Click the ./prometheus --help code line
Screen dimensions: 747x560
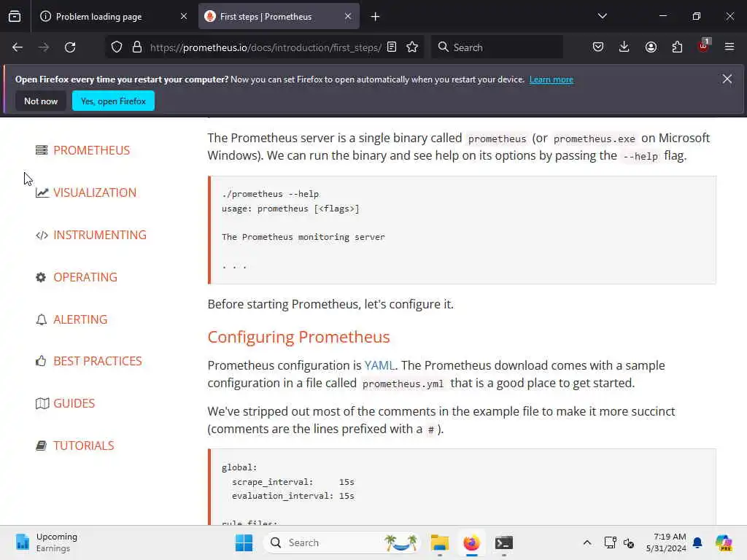(270, 194)
